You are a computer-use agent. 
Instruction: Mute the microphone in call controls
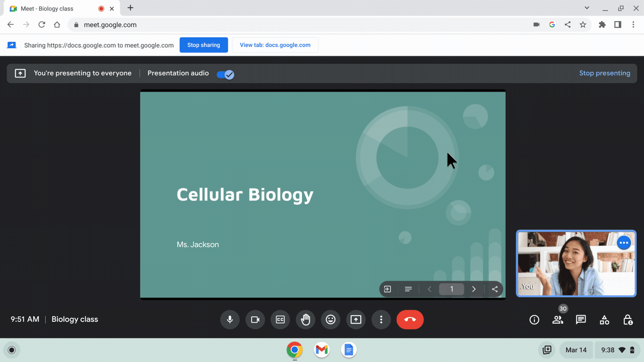230,320
